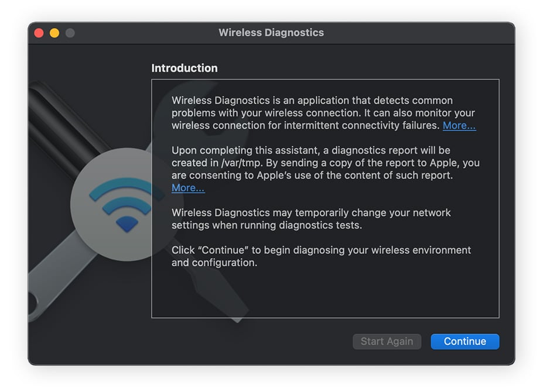Screen dimensions: 543x392
Task: Click the Introduction heading
Action: click(x=185, y=68)
